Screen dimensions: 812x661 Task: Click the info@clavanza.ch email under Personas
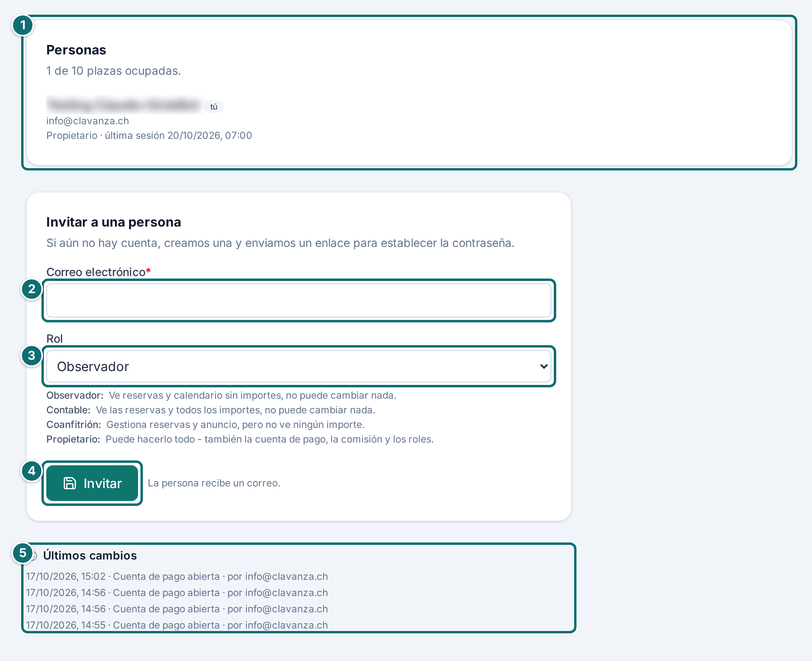88,121
